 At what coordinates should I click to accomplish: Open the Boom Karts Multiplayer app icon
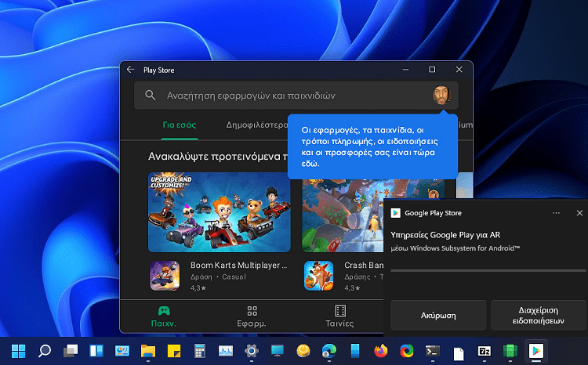[165, 276]
